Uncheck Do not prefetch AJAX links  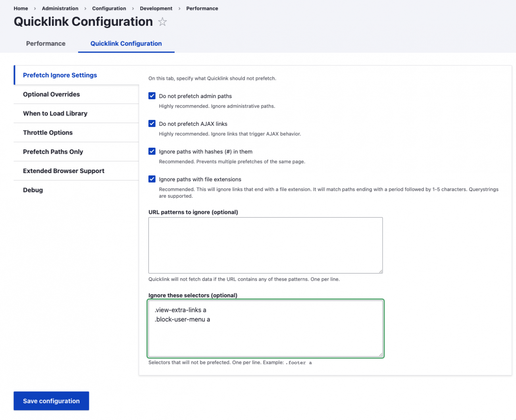(152, 123)
